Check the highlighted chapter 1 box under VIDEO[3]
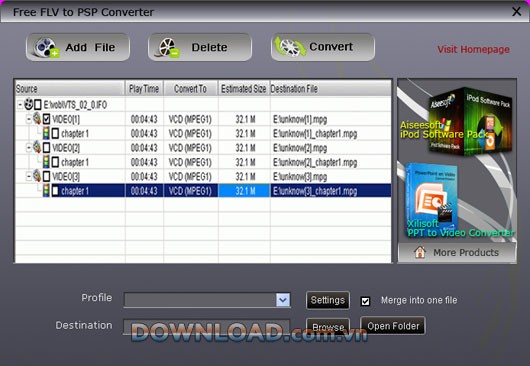The height and width of the screenshot is (366, 530). tap(55, 191)
